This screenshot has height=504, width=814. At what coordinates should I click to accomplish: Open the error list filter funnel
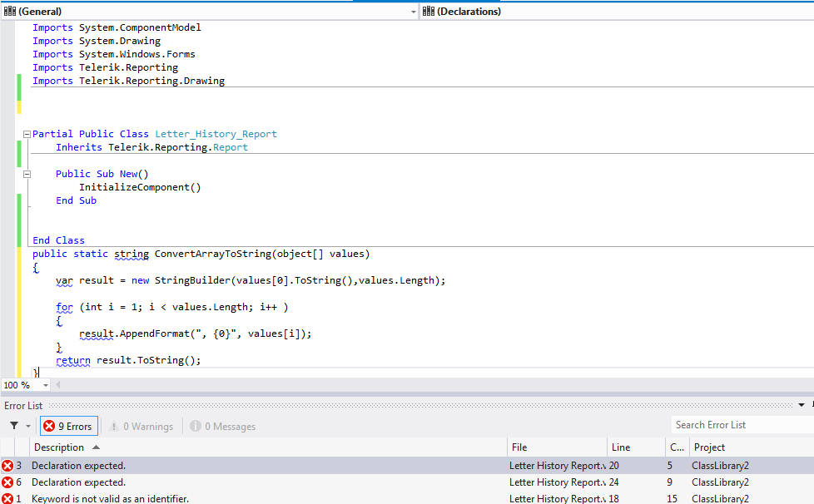pyautogui.click(x=14, y=426)
